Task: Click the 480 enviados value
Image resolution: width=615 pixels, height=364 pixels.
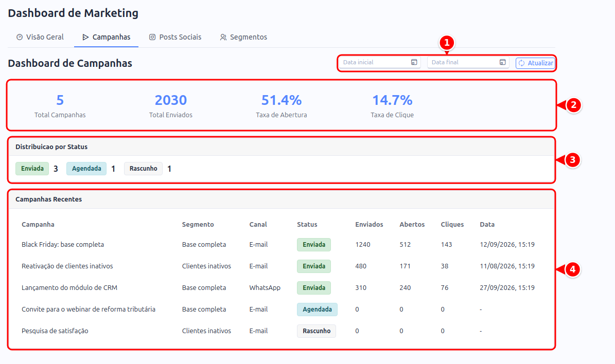Action: coord(360,266)
